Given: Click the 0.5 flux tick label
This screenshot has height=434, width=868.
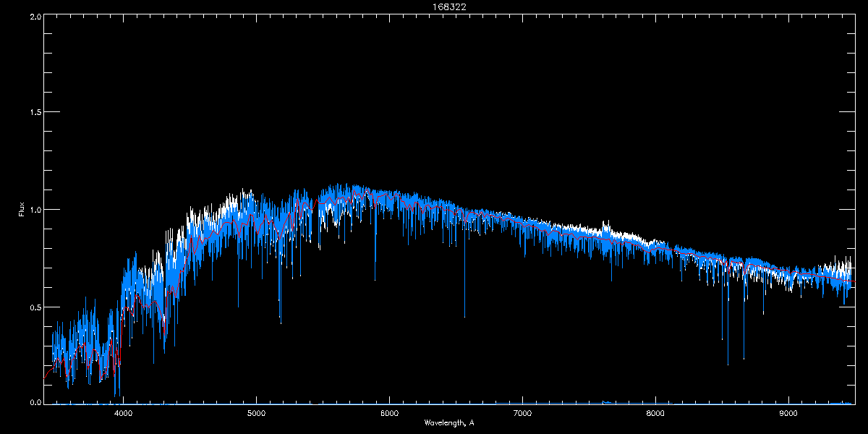Looking at the screenshot, I should (x=34, y=307).
